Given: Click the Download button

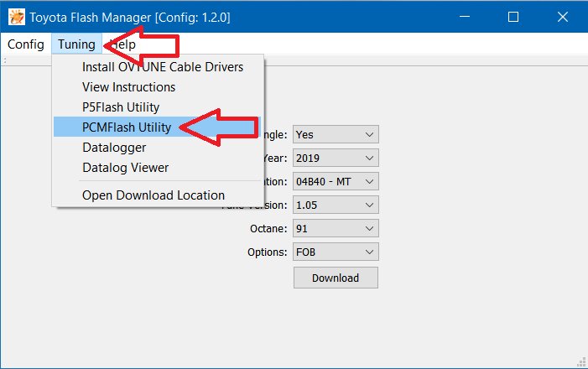Looking at the screenshot, I should (336, 278).
